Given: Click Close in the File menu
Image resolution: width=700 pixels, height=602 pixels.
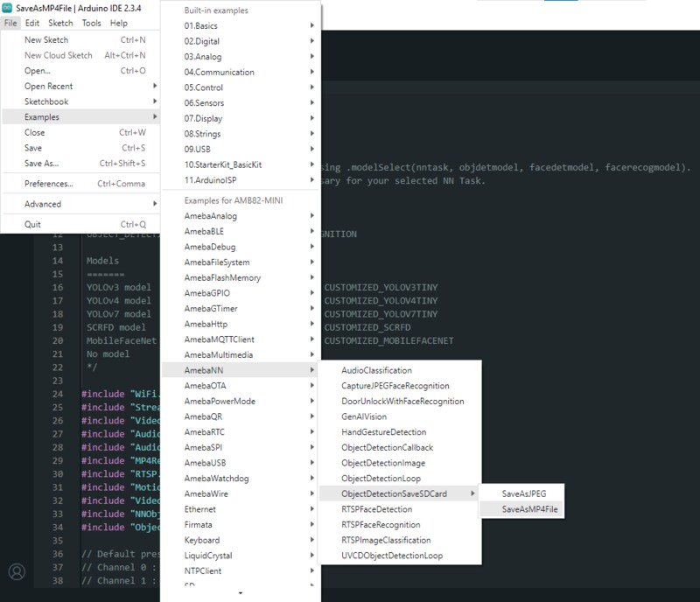Looking at the screenshot, I should pyautogui.click(x=80, y=133).
